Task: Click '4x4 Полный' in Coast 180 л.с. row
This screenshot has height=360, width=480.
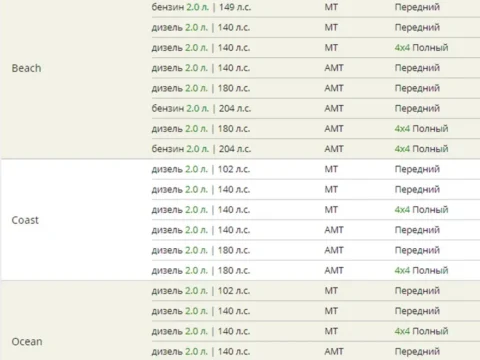Action: click(x=421, y=270)
